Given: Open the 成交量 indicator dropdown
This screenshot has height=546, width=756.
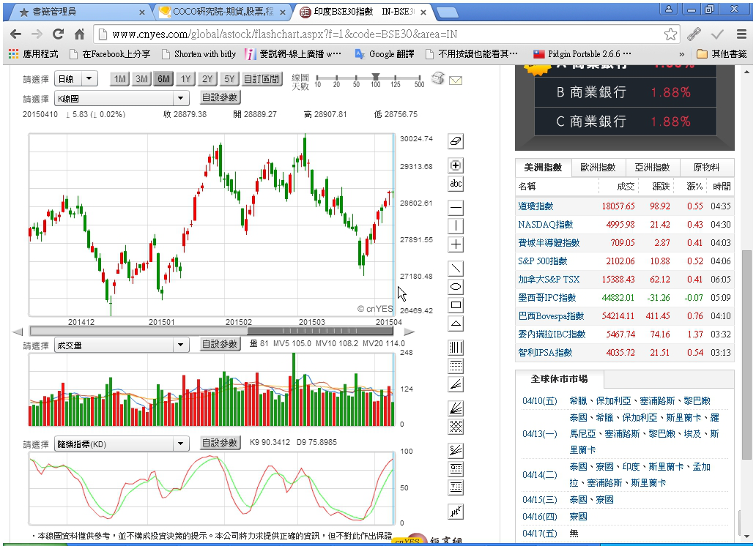Looking at the screenshot, I should (121, 345).
